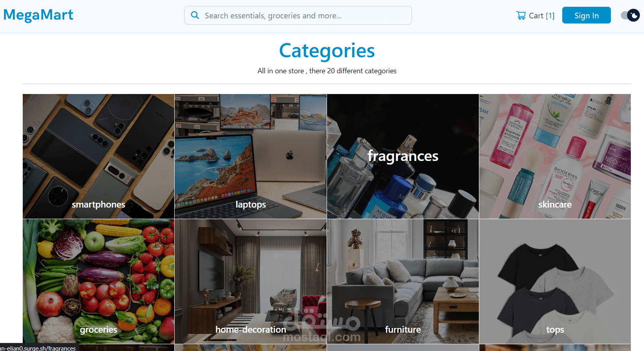Click the search magnifier icon
This screenshot has height=351, width=644.
tap(195, 15)
